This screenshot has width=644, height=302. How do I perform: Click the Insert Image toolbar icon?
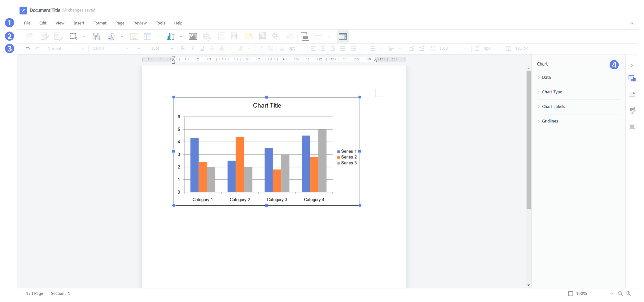click(x=134, y=36)
